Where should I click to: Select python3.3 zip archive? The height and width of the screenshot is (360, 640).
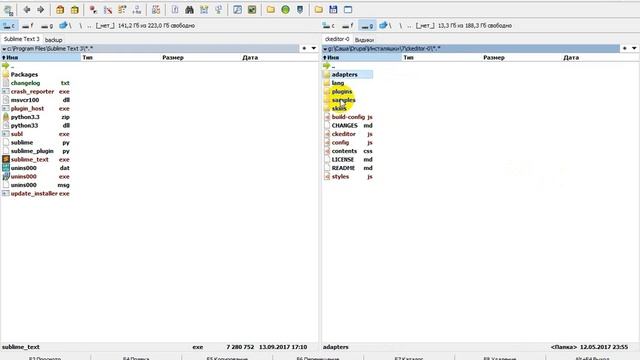(36, 117)
